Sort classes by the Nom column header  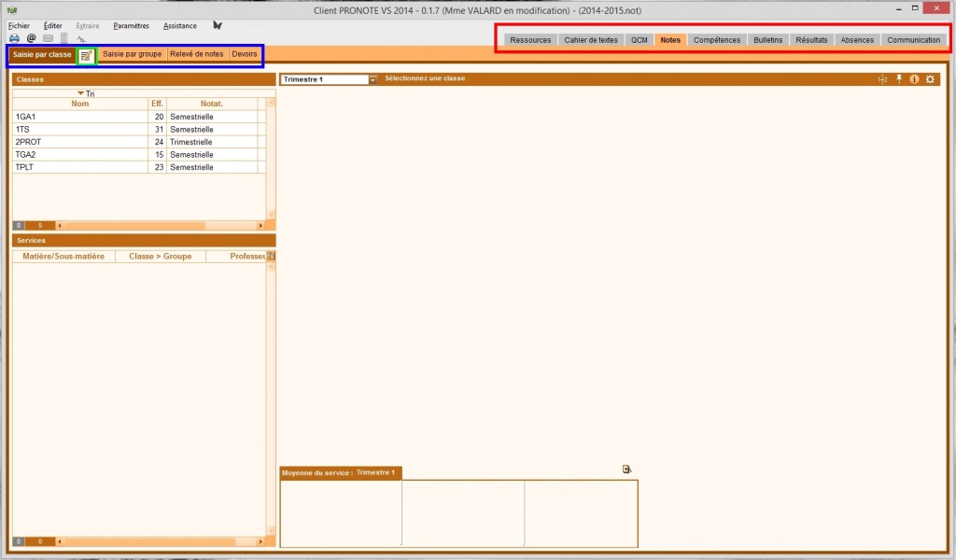(79, 104)
